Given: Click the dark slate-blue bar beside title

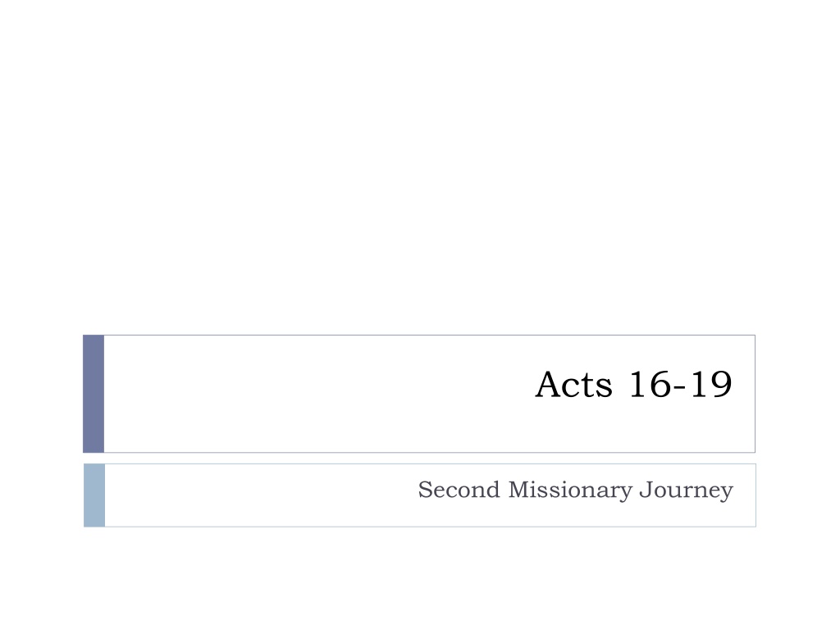Looking at the screenshot, I should tap(94, 394).
